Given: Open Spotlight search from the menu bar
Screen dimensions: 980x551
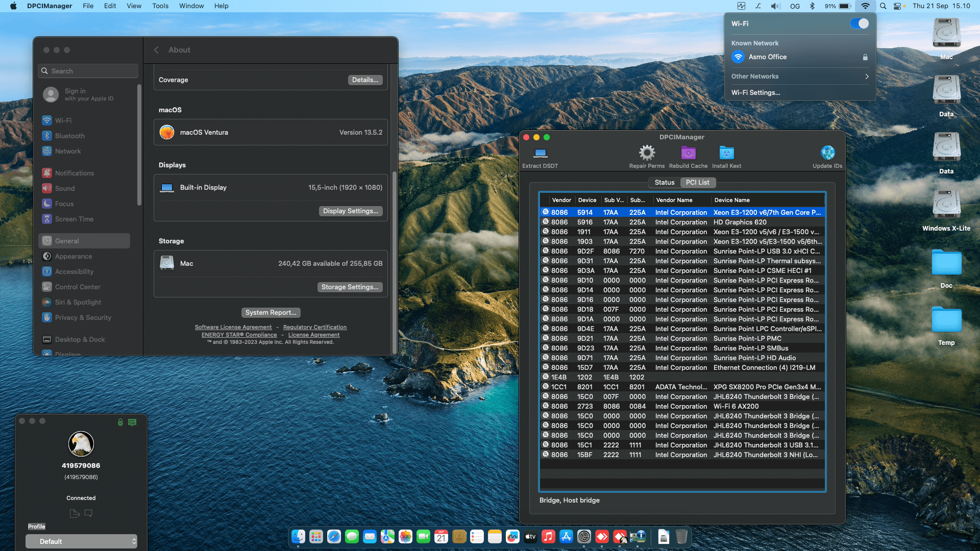Looking at the screenshot, I should (x=883, y=6).
